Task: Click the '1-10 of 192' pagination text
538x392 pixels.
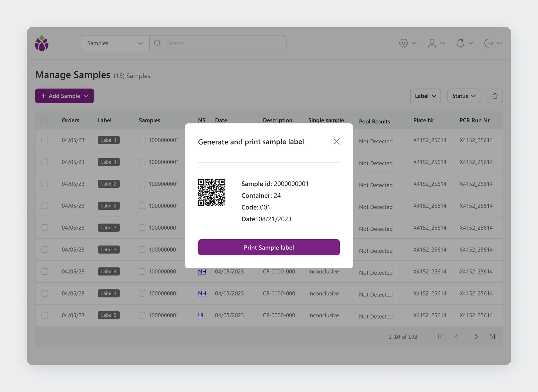Action: tap(403, 337)
